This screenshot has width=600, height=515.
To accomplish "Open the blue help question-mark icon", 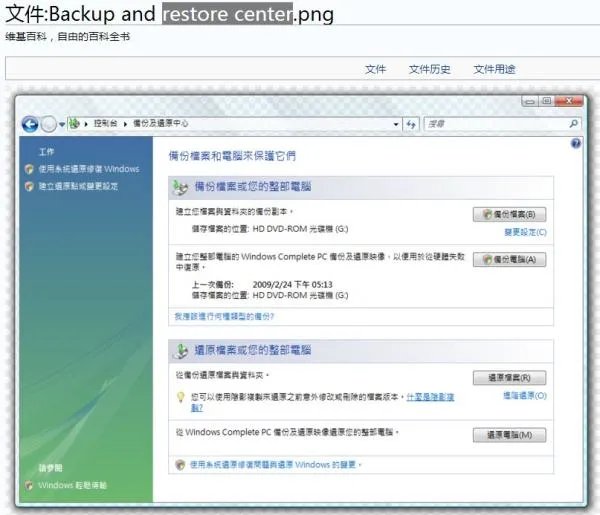I will 576,143.
